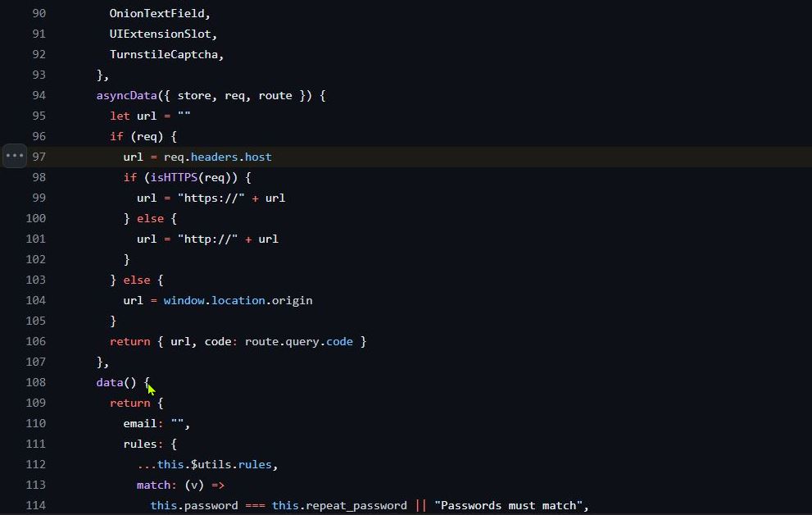Click 'let' keyword on line 95
The width and height of the screenshot is (812, 515).
[x=120, y=116]
